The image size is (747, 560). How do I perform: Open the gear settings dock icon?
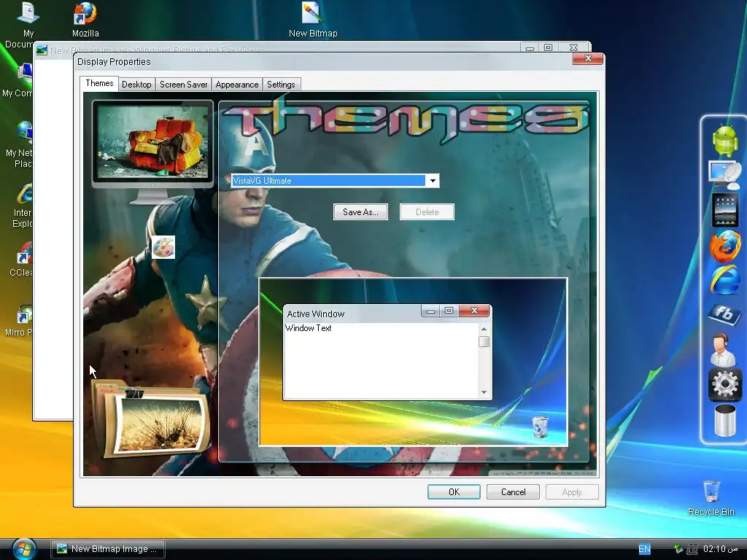click(x=724, y=384)
